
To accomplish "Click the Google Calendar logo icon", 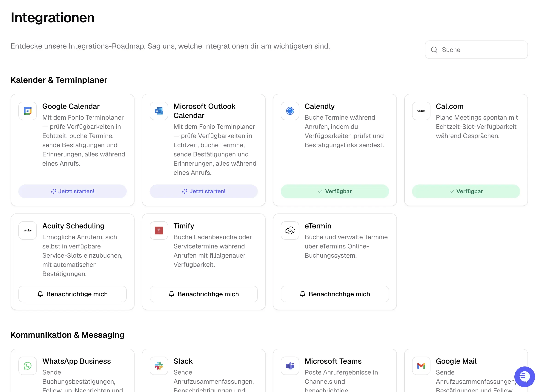I will coord(28,111).
